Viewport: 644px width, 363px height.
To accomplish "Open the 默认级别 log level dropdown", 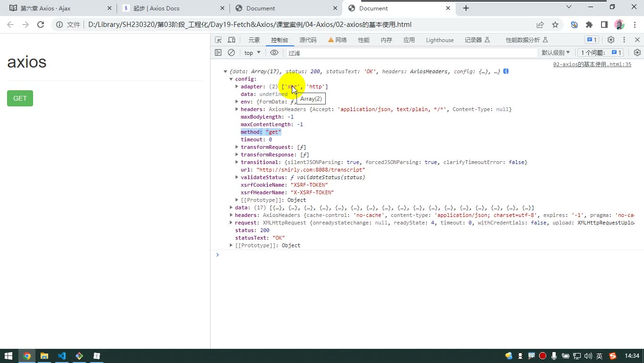I will click(556, 52).
